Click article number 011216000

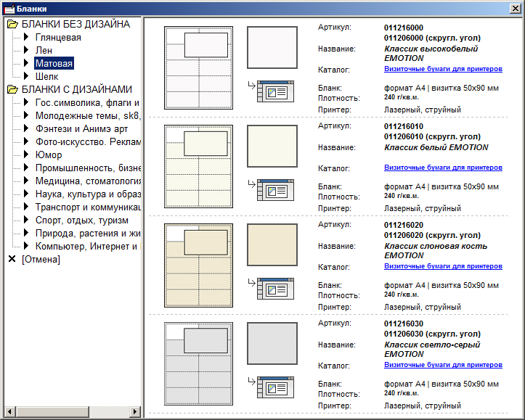tap(404, 28)
